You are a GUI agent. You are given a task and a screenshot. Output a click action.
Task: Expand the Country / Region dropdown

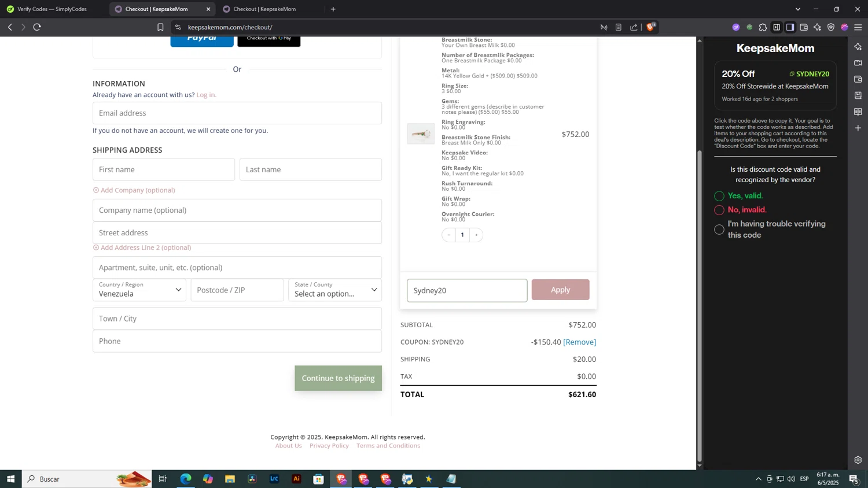139,290
